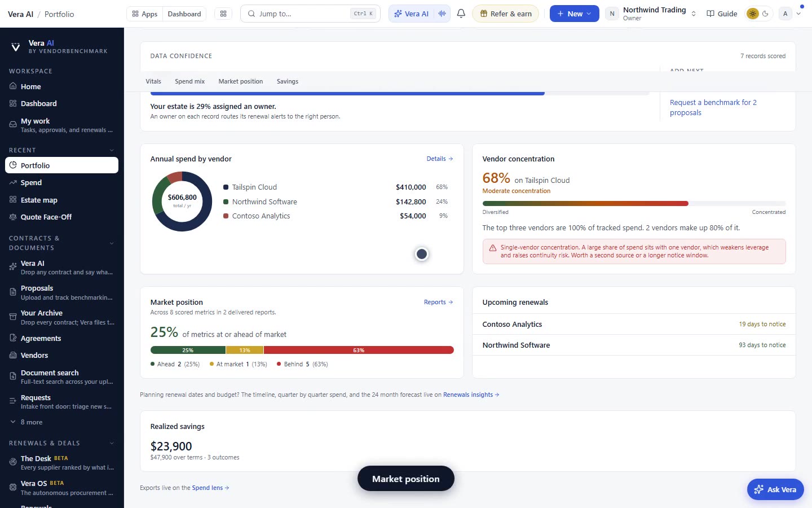Open My work inbox icon
812x508 pixels.
(13, 125)
